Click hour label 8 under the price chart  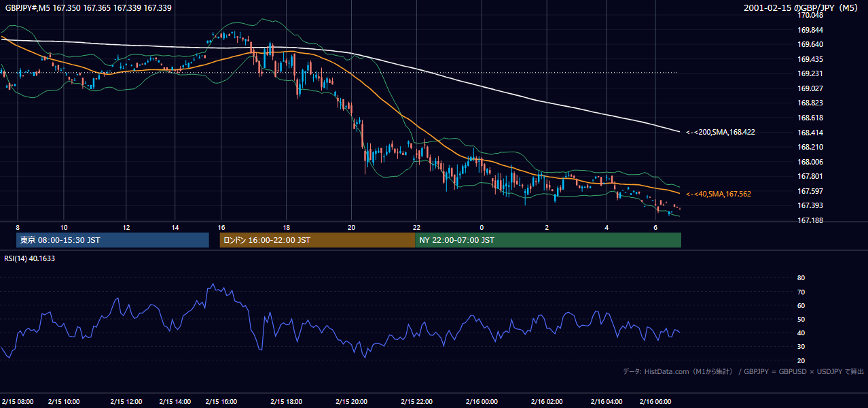pos(18,227)
